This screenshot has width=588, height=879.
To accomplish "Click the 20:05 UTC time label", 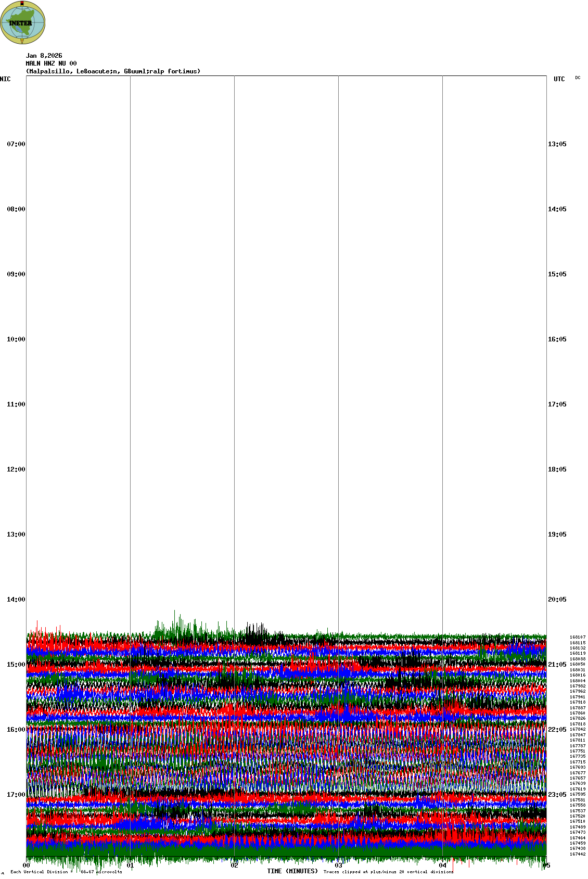I will click(x=557, y=600).
